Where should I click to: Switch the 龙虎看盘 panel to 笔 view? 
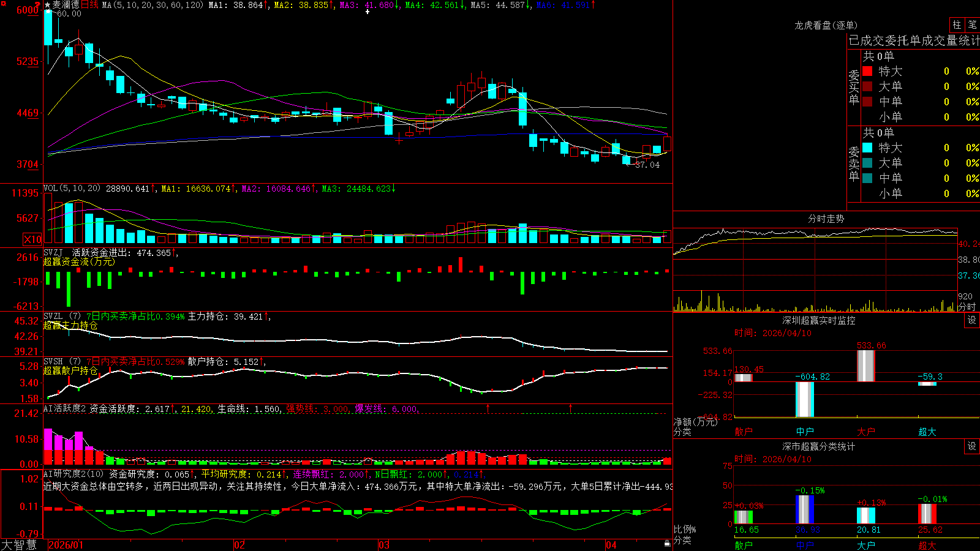tap(973, 25)
